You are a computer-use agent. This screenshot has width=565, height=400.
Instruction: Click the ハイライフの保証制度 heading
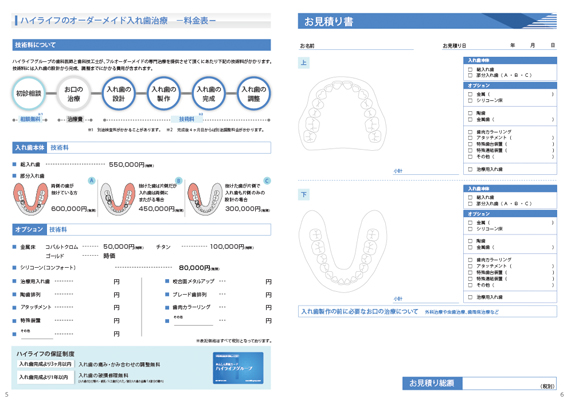45,354
